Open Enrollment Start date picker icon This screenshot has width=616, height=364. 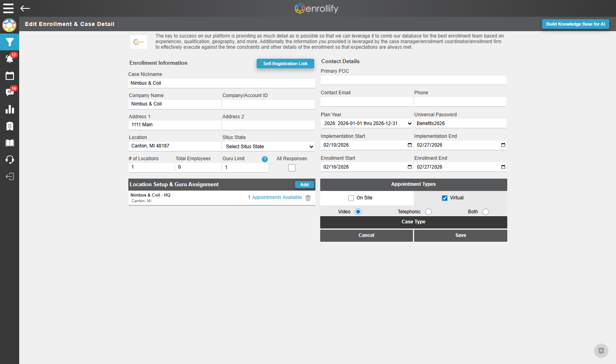[409, 167]
